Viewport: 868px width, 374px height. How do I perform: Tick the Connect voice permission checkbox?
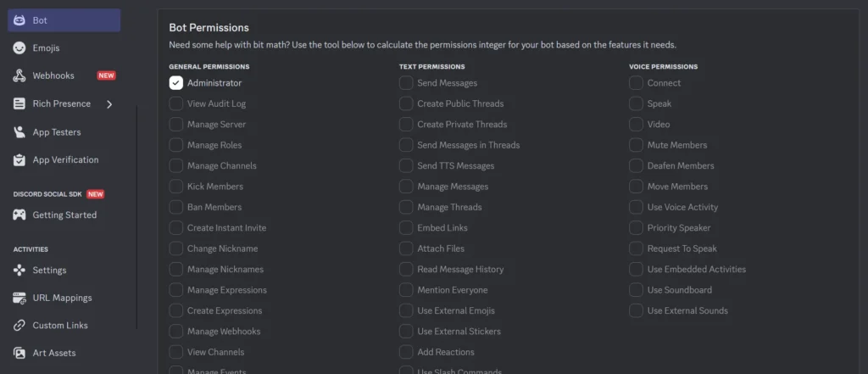pyautogui.click(x=636, y=83)
